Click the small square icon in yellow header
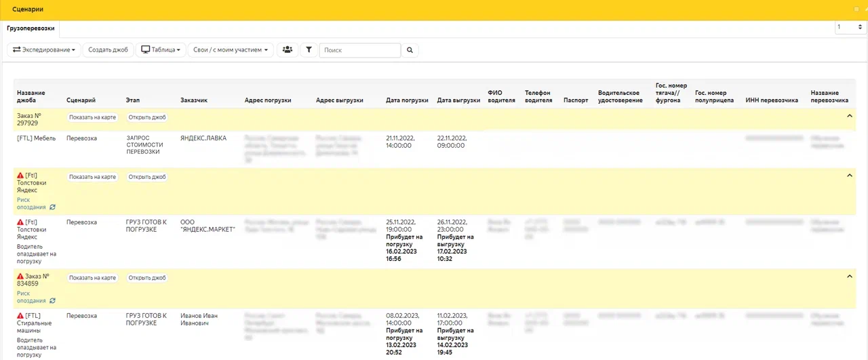This screenshot has width=868, height=360. click(x=856, y=9)
